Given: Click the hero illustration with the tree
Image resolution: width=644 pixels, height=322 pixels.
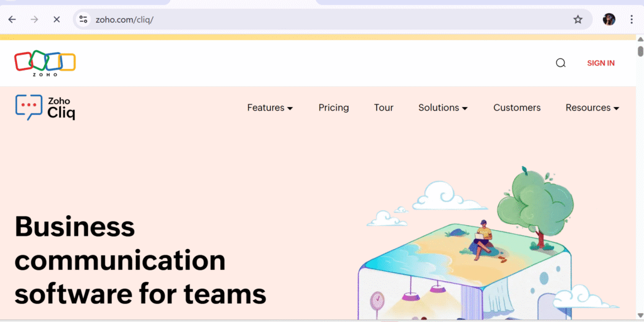Looking at the screenshot, I should coord(489,242).
